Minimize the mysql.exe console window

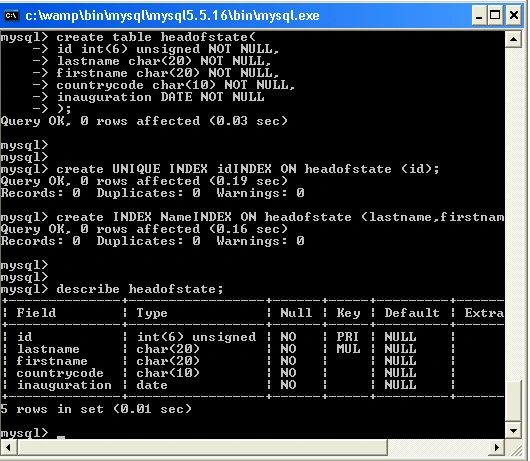479,16
